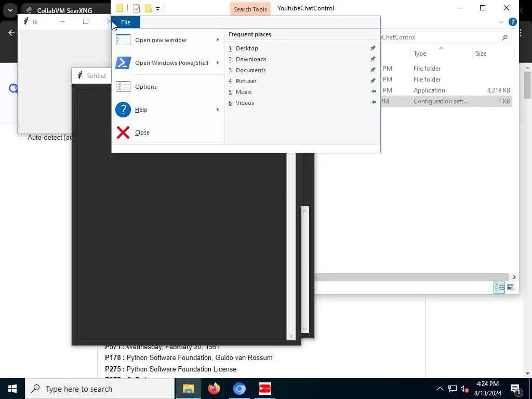This screenshot has width=532, height=399.
Task: Switch to large icons view
Action: 510,288
